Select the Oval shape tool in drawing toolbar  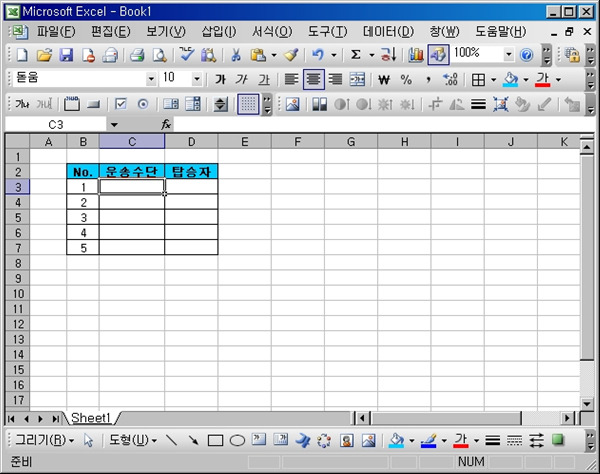237,440
